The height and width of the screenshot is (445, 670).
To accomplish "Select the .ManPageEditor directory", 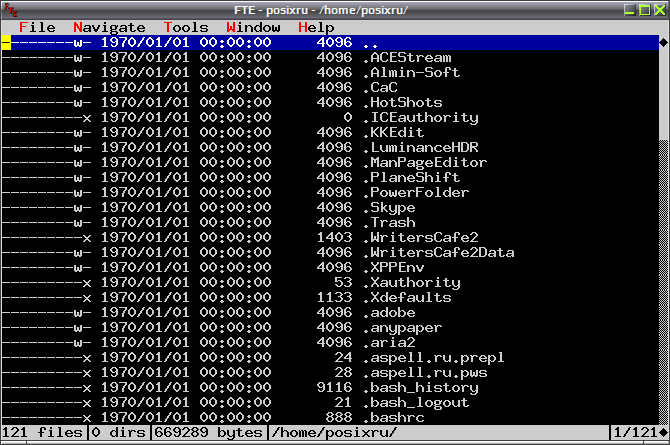I will pyautogui.click(x=330, y=162).
